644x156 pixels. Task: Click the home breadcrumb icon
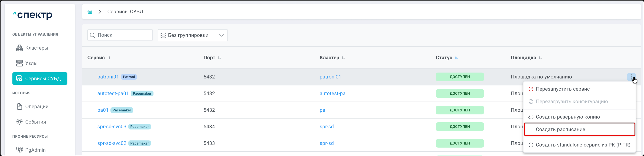(x=90, y=12)
